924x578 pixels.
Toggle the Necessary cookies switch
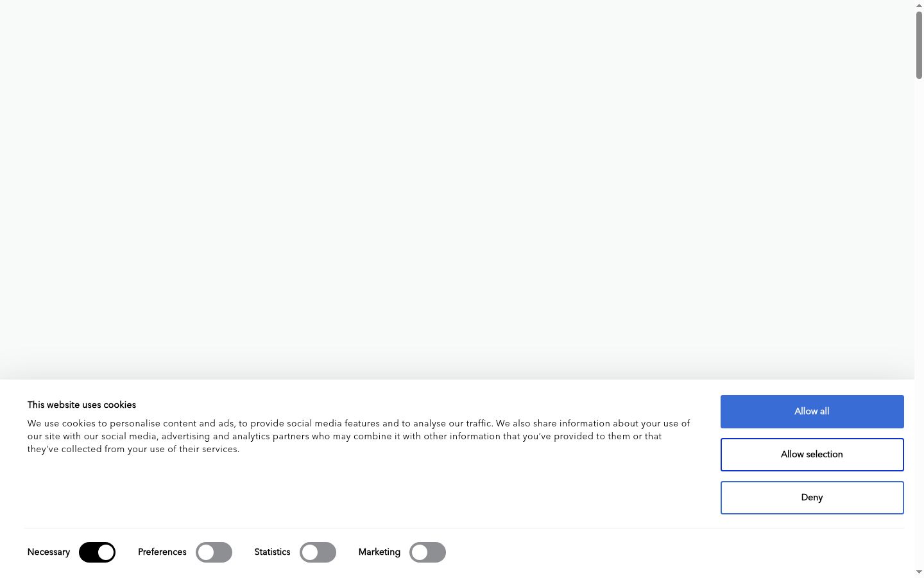click(97, 552)
